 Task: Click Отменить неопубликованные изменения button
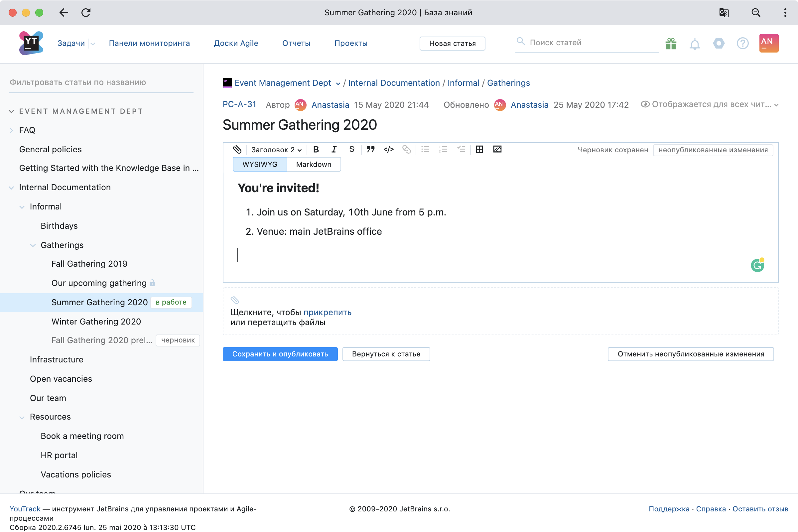point(691,354)
